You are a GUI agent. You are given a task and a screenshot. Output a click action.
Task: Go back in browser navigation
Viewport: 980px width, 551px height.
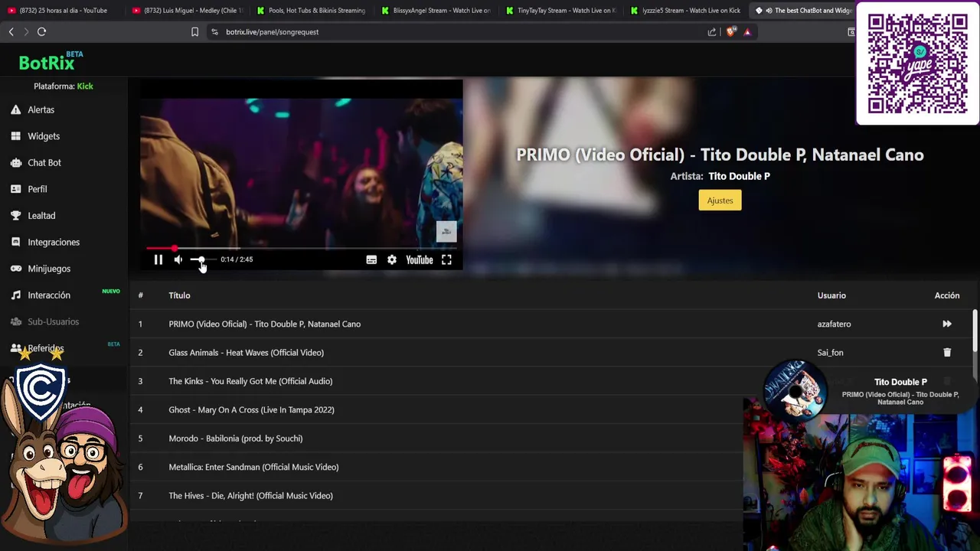11,31
